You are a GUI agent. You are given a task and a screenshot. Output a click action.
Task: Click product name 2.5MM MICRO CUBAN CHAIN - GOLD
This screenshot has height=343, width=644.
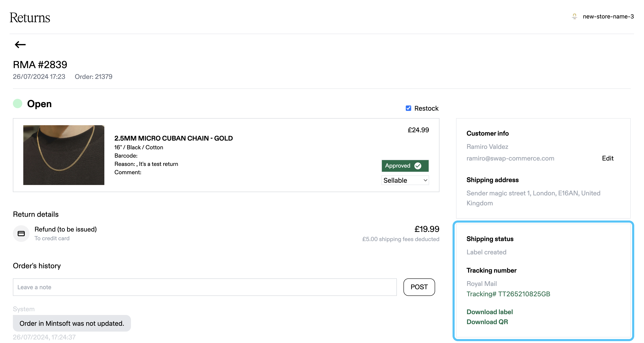click(174, 138)
